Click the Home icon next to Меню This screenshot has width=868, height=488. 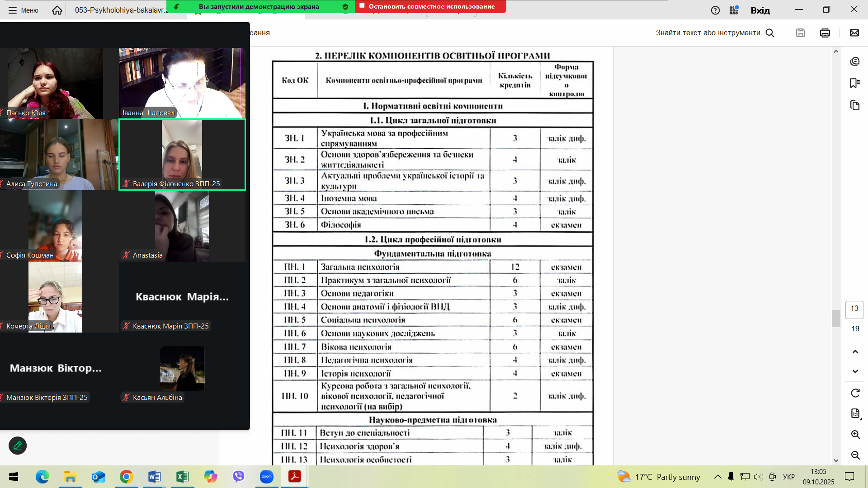coord(57,10)
